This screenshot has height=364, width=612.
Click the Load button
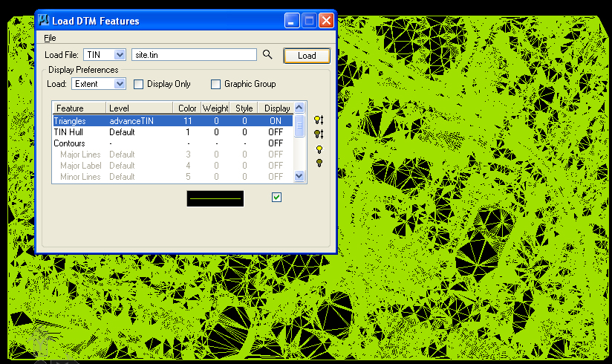[307, 56]
